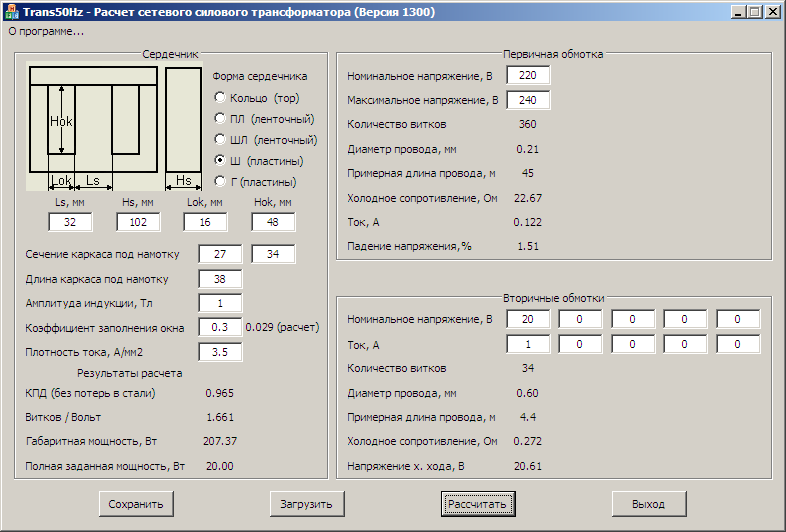Click the secondary wire diameter value 0.60
This screenshot has width=786, height=532.
point(527,393)
